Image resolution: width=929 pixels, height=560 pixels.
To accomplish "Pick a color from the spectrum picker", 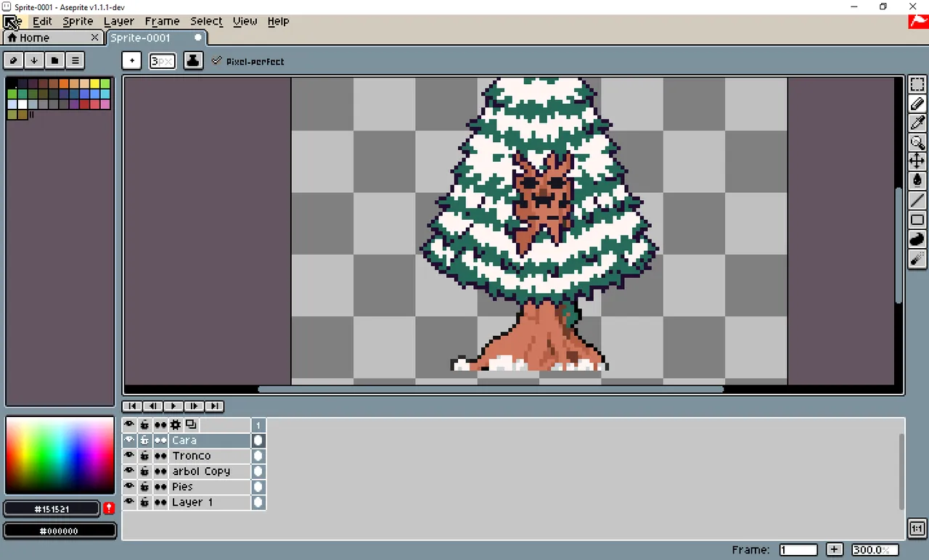I will pos(60,456).
